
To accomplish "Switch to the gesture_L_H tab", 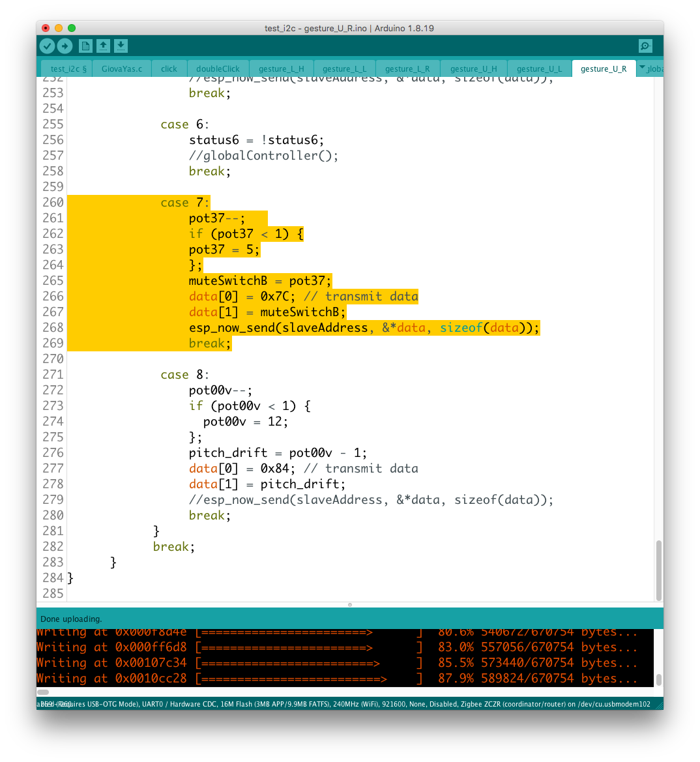I will pos(281,68).
